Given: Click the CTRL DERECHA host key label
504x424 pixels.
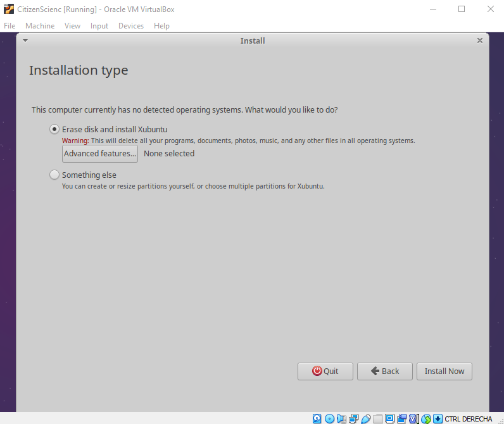Looking at the screenshot, I should pos(469,419).
